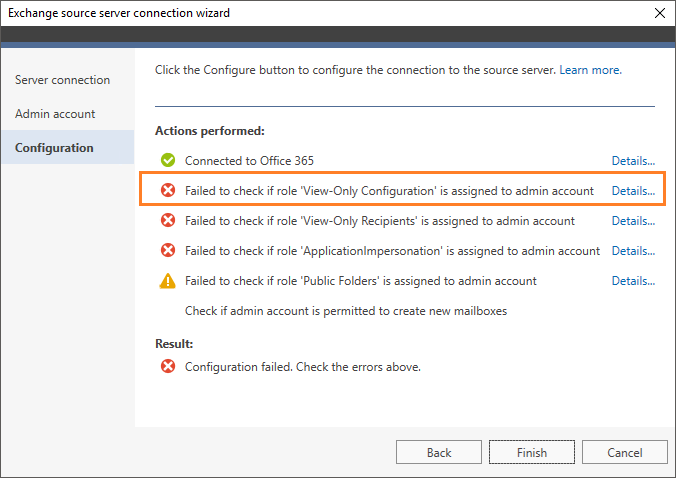This screenshot has width=676, height=478.
Task: Click the Back button
Action: (x=438, y=452)
